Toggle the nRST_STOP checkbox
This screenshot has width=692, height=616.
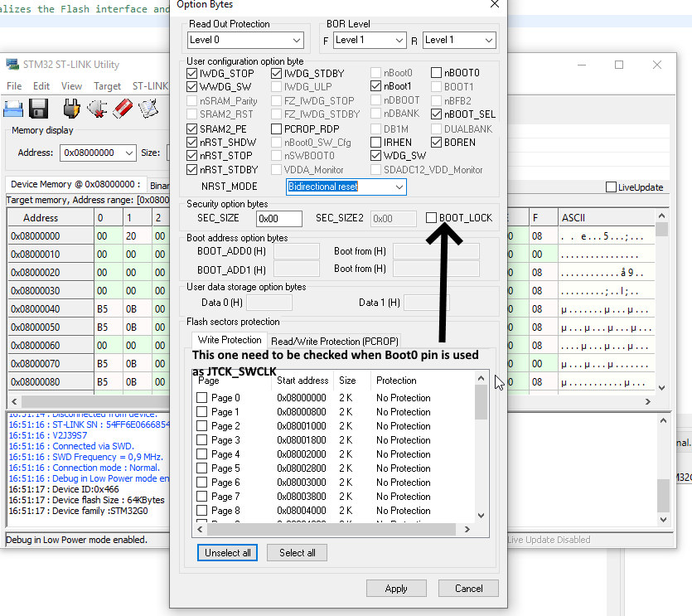point(191,155)
